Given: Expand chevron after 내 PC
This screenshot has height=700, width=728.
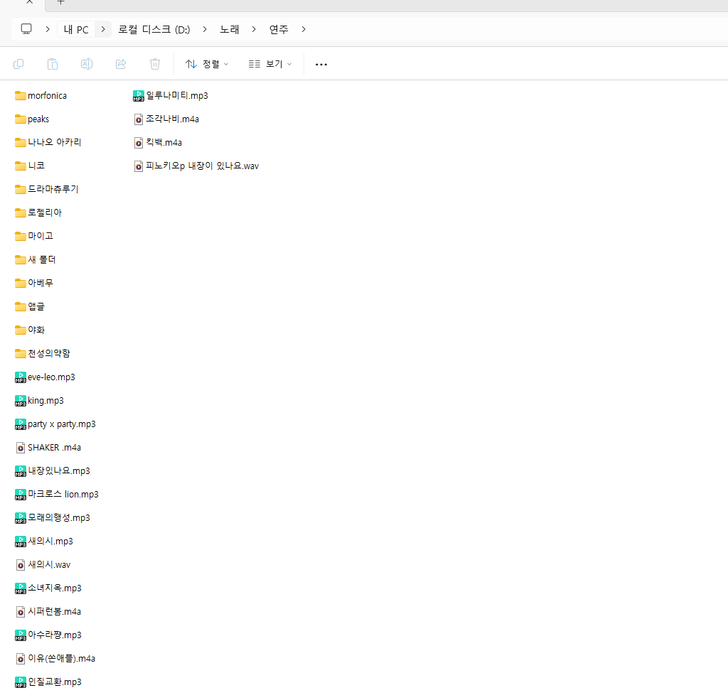Looking at the screenshot, I should pos(103,29).
